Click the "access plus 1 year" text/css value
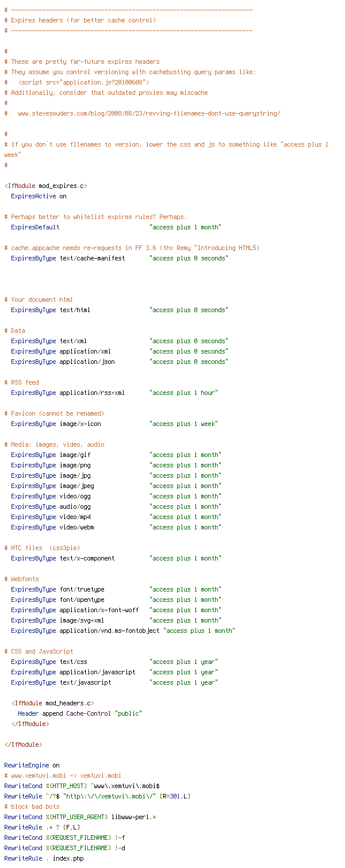 [x=183, y=662]
